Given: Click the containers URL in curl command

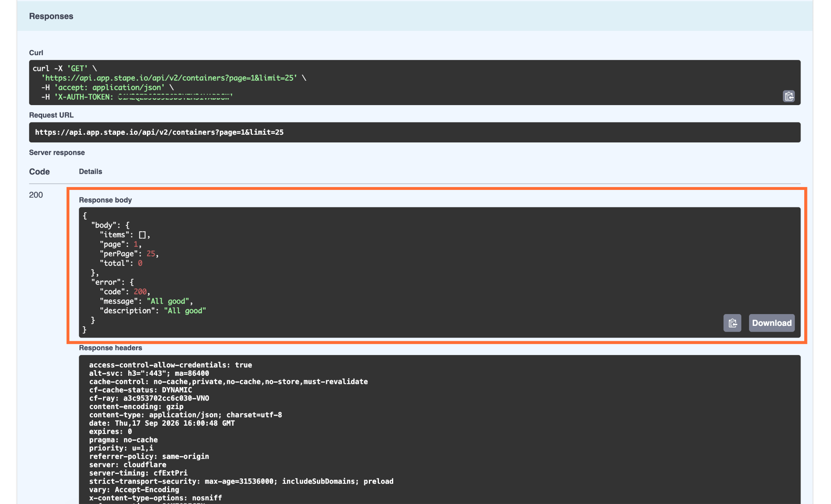Looking at the screenshot, I should click(169, 78).
